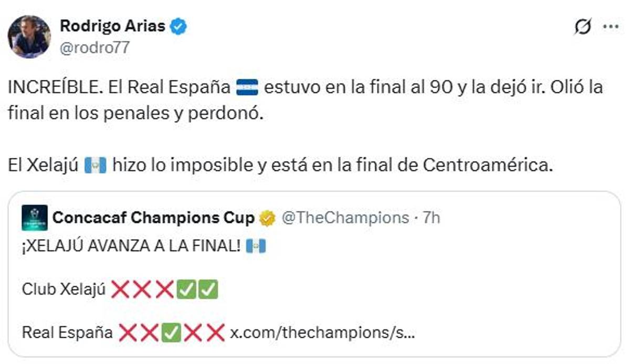This screenshot has height=364, width=630.
Task: Click the name Rodrigo Arias
Action: pos(113,26)
